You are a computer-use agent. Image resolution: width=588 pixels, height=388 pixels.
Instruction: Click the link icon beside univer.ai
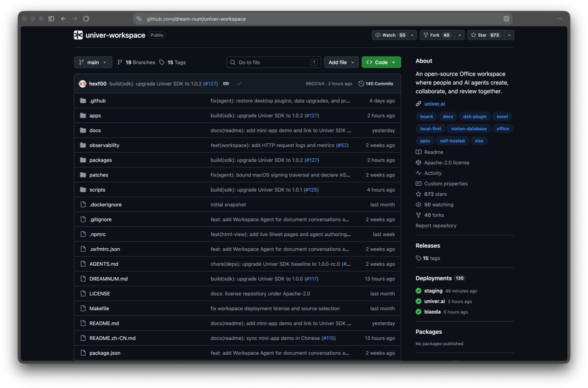[418, 104]
